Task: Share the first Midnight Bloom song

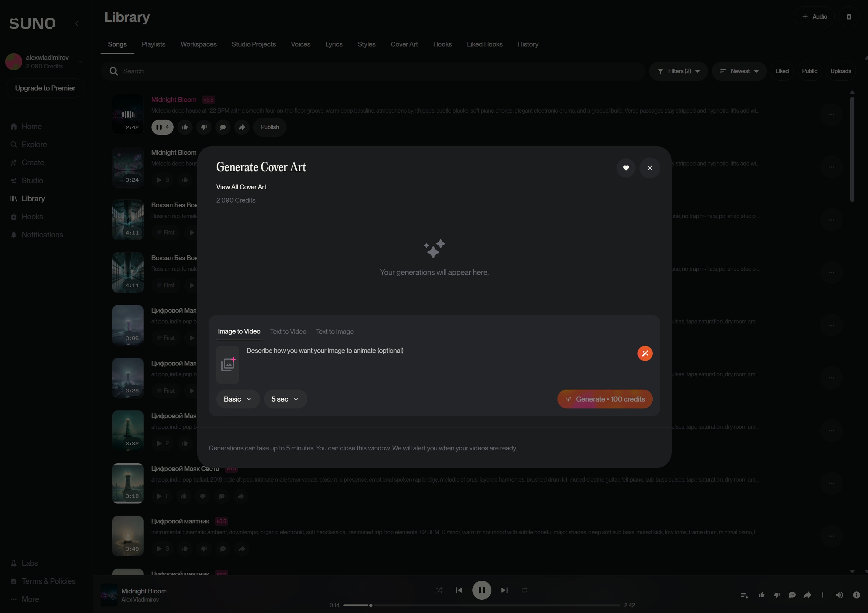Action: pos(242,127)
